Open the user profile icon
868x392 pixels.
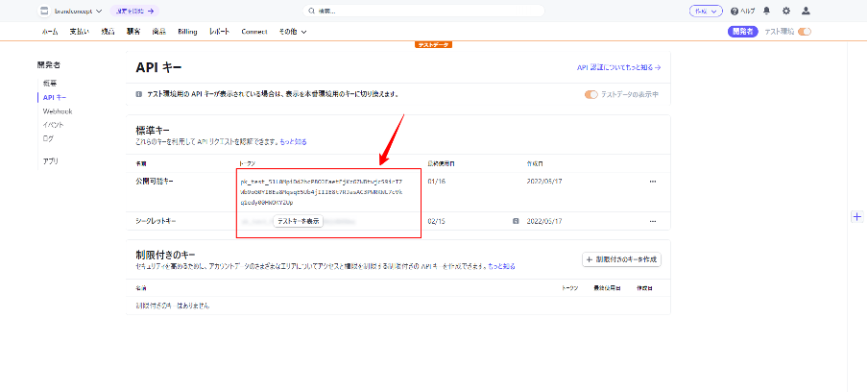coord(806,11)
